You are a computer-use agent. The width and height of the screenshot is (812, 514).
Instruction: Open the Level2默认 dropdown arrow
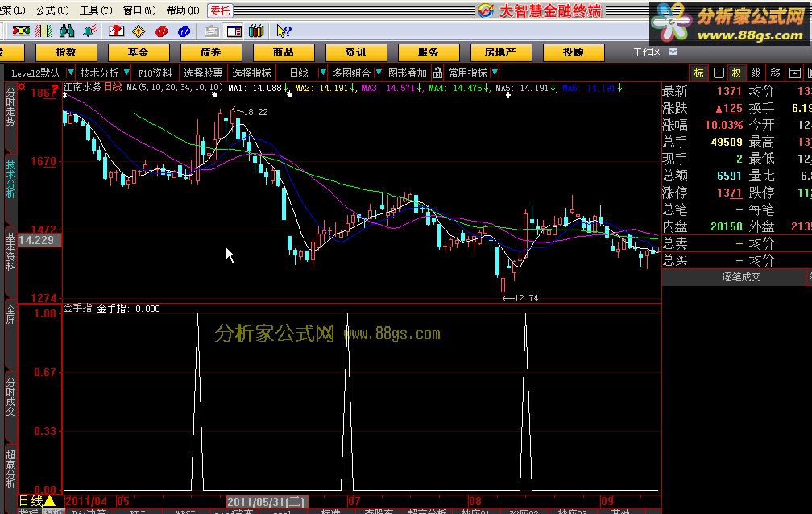71,73
